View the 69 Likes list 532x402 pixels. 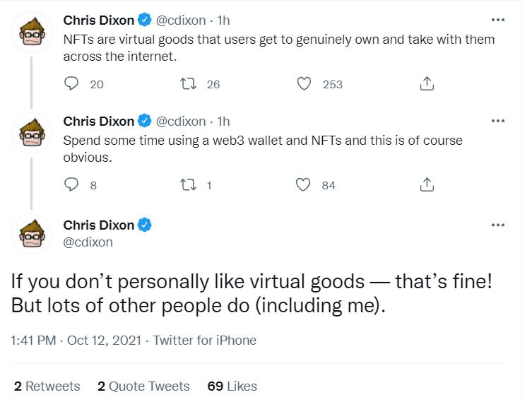tap(232, 386)
